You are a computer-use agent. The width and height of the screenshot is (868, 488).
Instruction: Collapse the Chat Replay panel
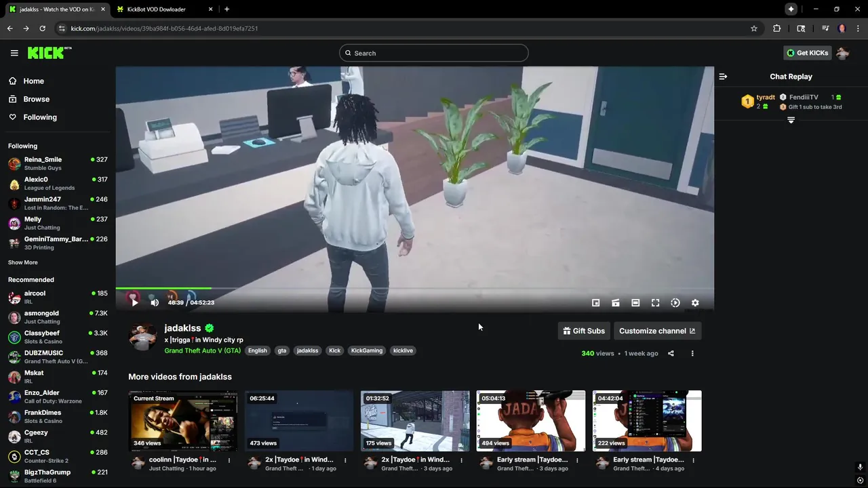[x=723, y=77]
